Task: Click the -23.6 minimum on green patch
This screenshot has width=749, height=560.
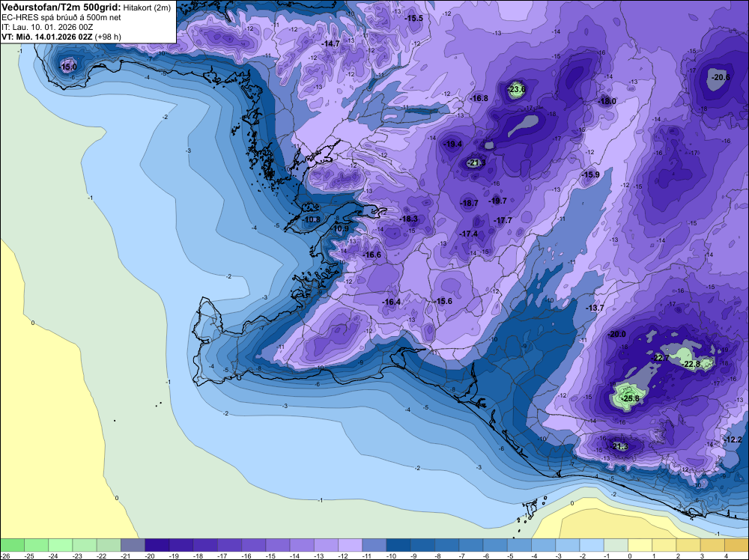Action: click(x=516, y=89)
